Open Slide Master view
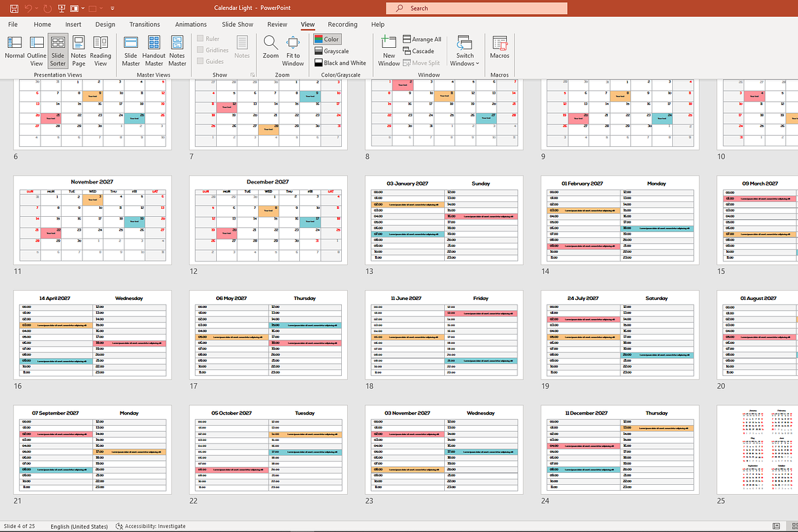The height and width of the screenshot is (532, 798). pyautogui.click(x=131, y=51)
